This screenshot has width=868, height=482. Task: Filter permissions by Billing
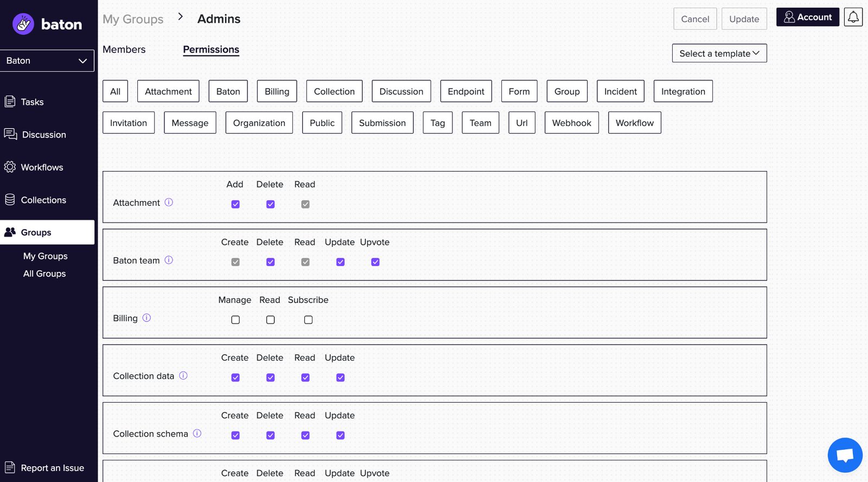point(277,91)
